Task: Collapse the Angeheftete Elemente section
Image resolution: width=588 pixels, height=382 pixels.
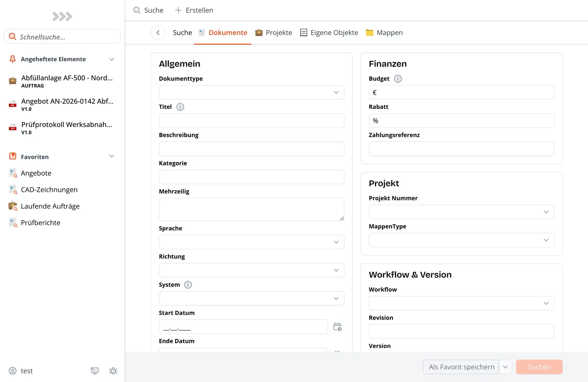Action: pyautogui.click(x=112, y=59)
